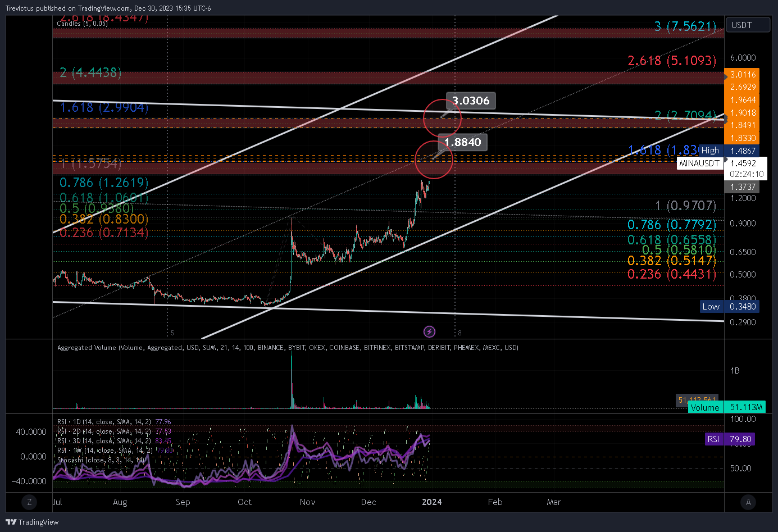Click the 1.8840 price callout label
This screenshot has height=532, width=778.
click(x=462, y=142)
